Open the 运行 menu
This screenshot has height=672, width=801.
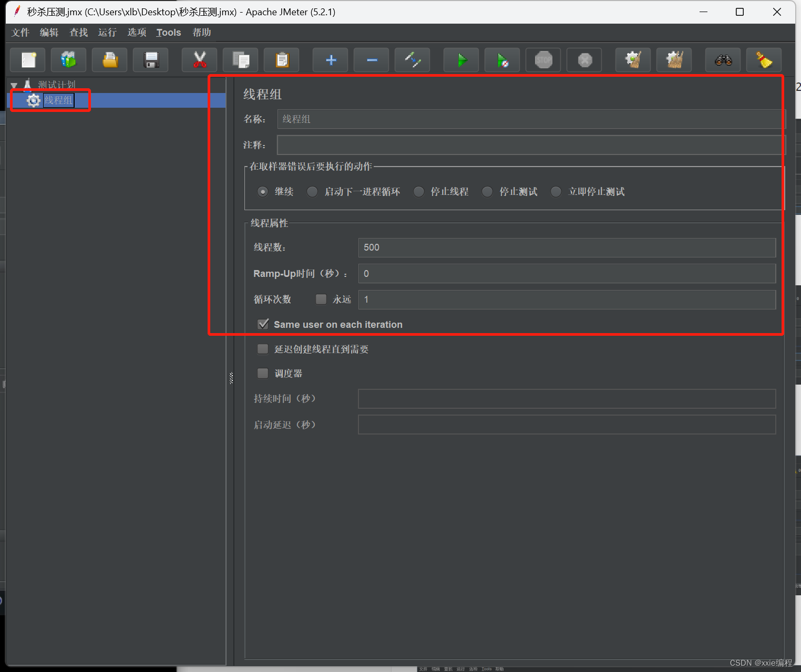click(107, 33)
